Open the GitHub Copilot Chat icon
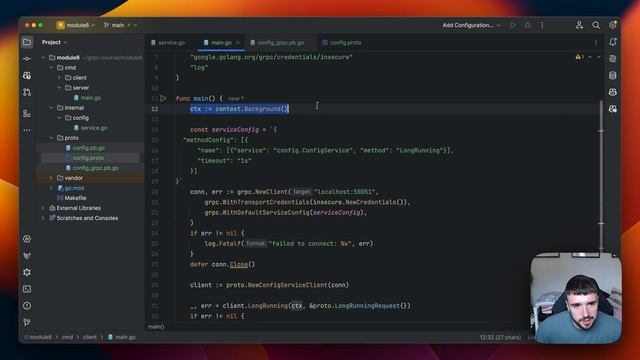 (613, 109)
